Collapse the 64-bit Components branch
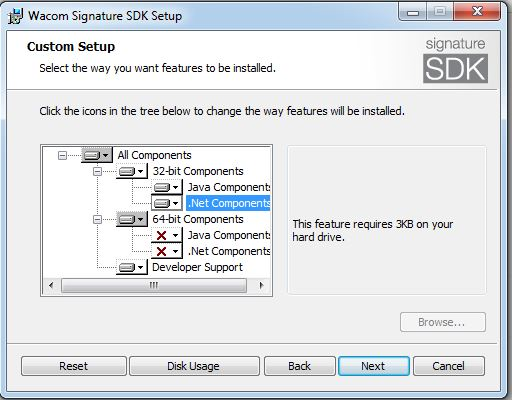The height and width of the screenshot is (400, 512). [x=97, y=219]
